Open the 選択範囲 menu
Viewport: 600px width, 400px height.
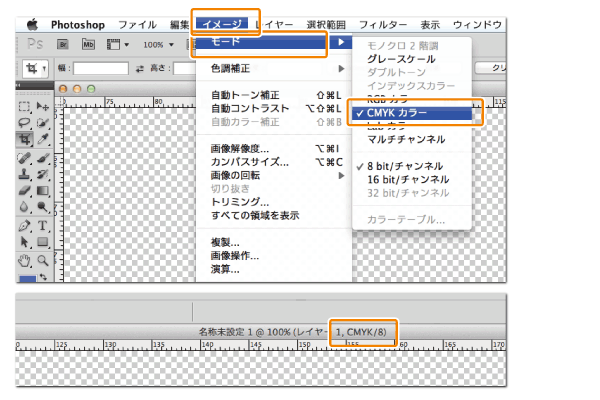[x=326, y=25]
